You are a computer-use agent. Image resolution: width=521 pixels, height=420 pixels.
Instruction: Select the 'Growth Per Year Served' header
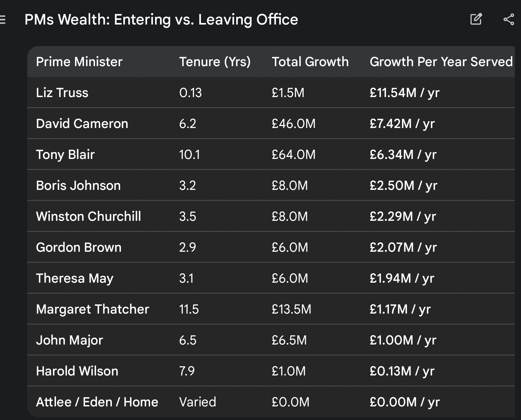point(441,62)
